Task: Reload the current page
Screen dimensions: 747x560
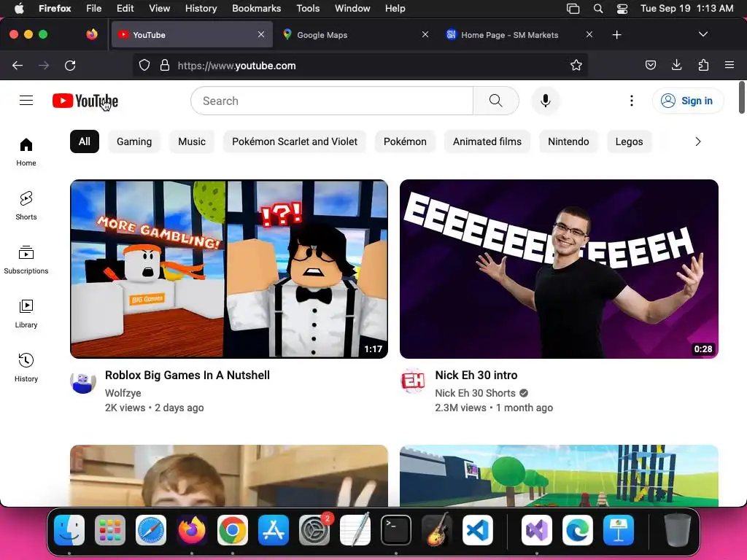Action: tap(70, 65)
